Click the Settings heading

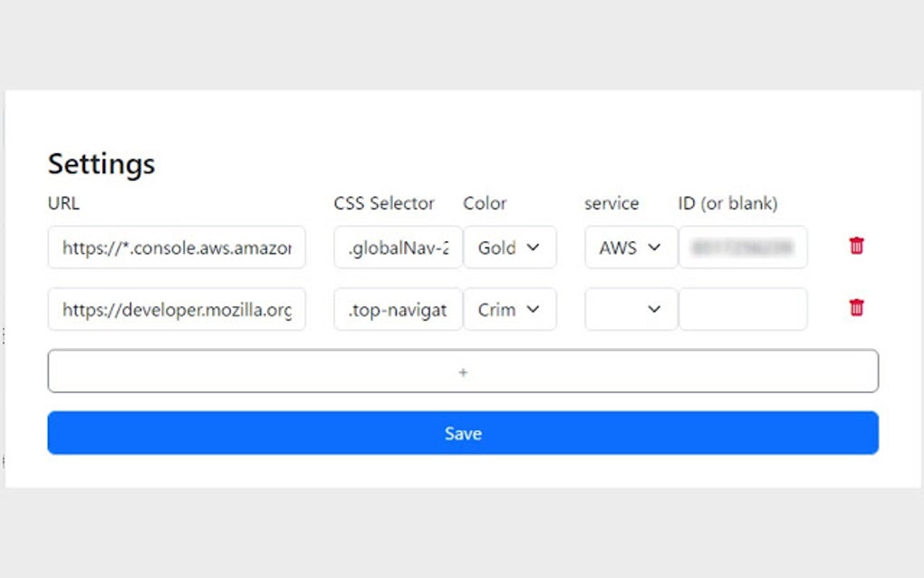(101, 164)
